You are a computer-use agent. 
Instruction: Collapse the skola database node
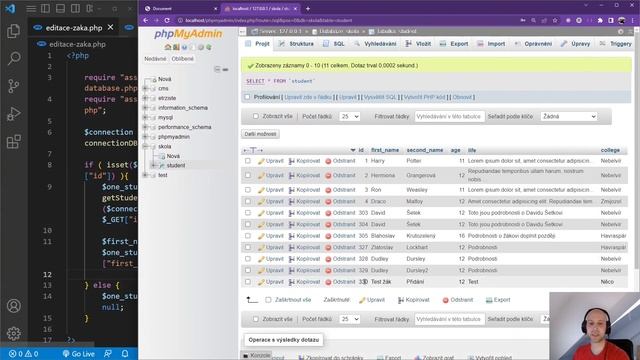click(145, 146)
